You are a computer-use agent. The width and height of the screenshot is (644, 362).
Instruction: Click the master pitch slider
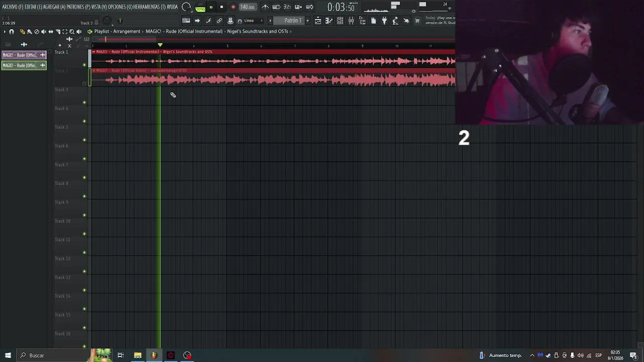coord(120,21)
